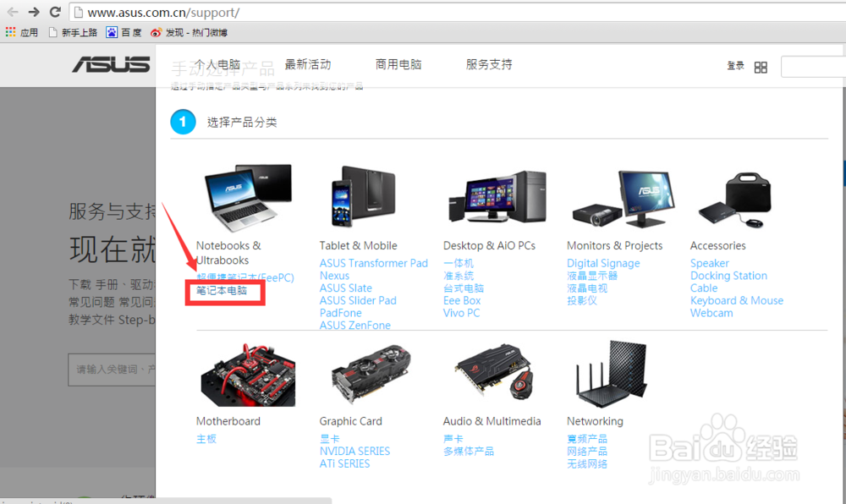Open the 发现 - 热门微博 bookmark
Viewport: 846px width, 504px height.
point(189,32)
